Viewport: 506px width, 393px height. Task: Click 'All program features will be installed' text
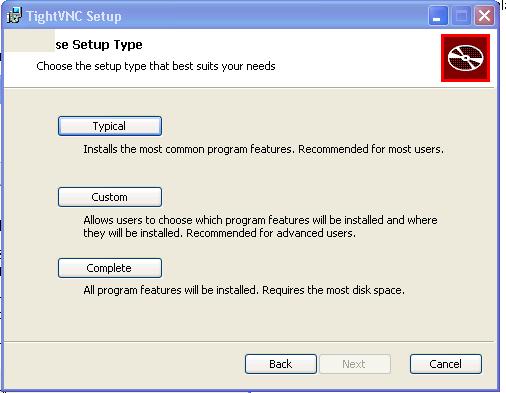coord(244,290)
